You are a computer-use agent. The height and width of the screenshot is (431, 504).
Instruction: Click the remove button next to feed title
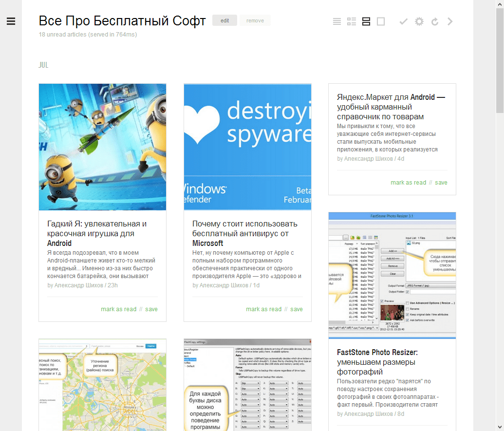click(255, 20)
